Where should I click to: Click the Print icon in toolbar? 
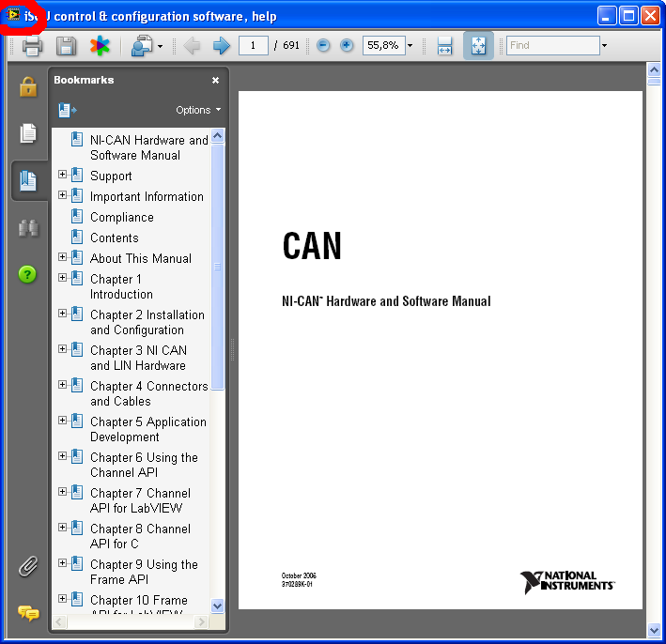pyautogui.click(x=32, y=45)
